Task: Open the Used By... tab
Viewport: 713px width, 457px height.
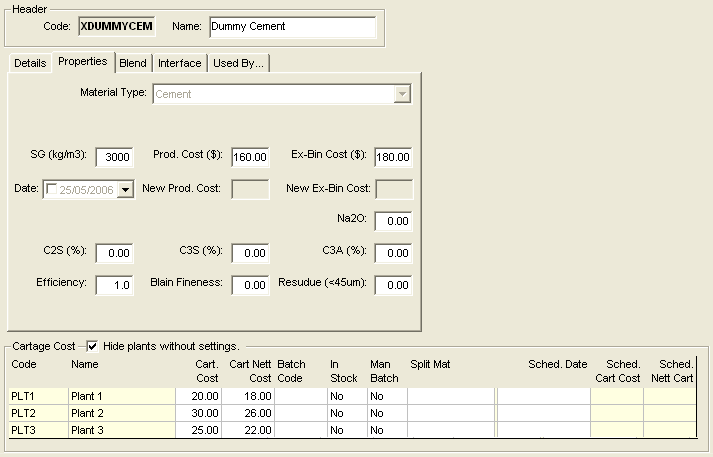Action: [238, 63]
